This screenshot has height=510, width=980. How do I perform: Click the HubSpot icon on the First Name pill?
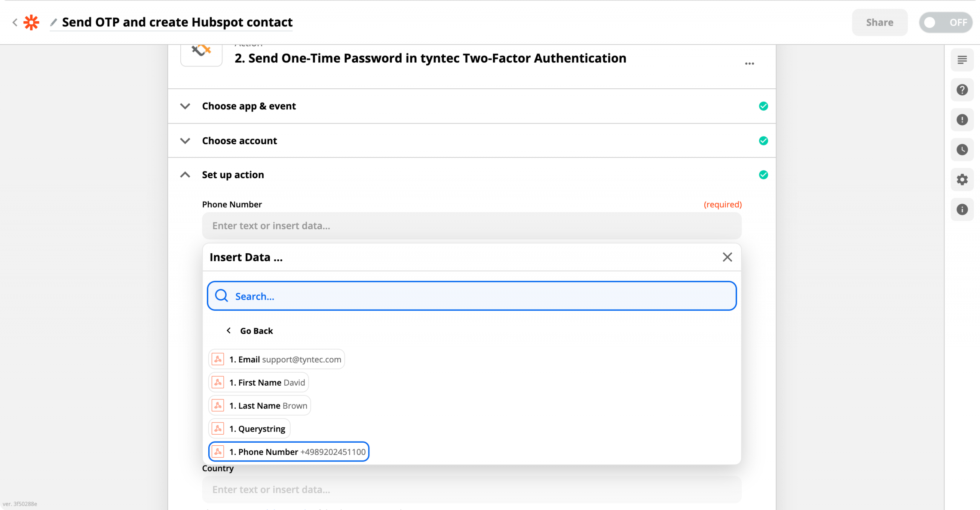[x=218, y=382]
